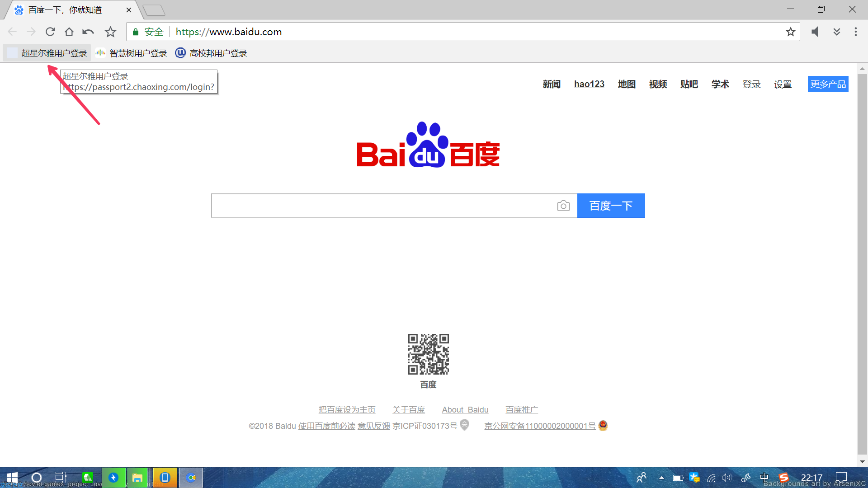Open the 视频 link
Image resolution: width=868 pixels, height=488 pixels.
(658, 84)
